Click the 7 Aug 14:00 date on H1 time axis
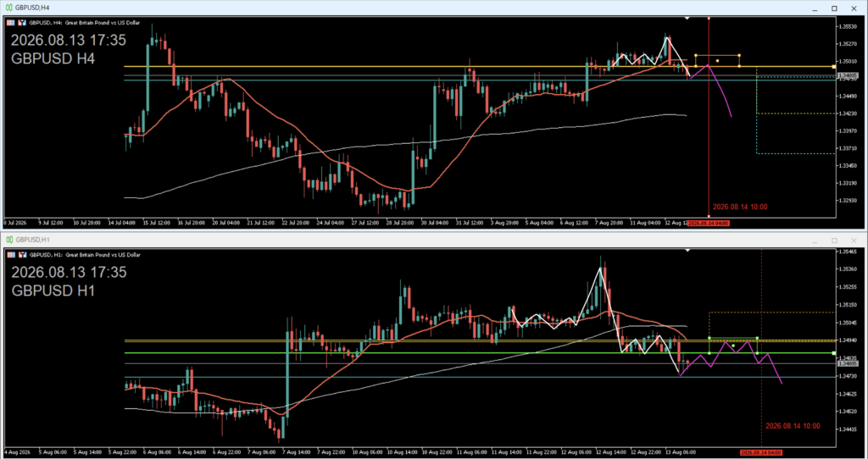This screenshot has width=868, height=459. pyautogui.click(x=297, y=452)
